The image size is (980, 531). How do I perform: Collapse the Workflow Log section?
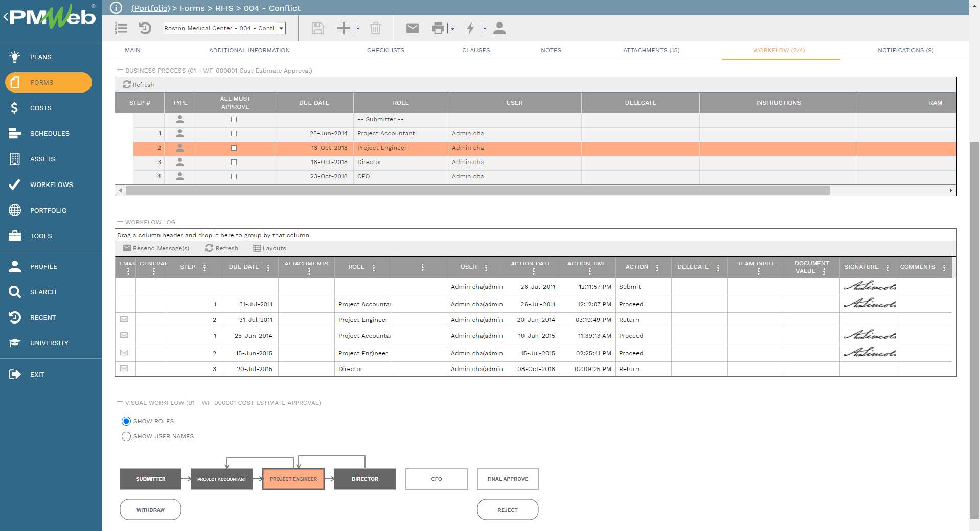point(120,222)
